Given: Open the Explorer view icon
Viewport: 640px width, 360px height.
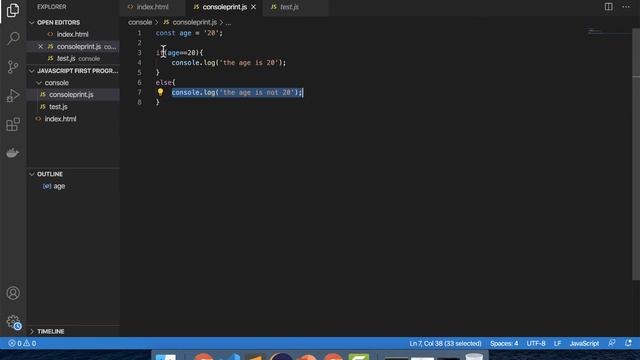Looking at the screenshot, I should click(13, 10).
